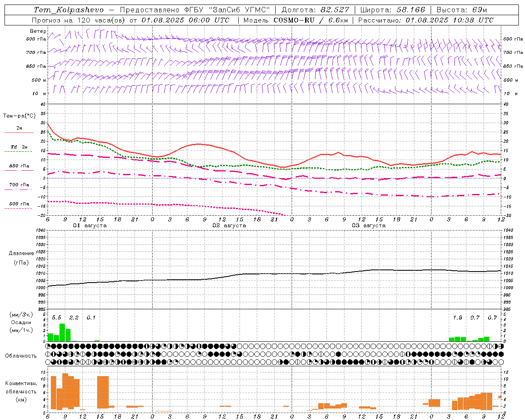Click the (мм/1ч.) units label

tap(21, 330)
